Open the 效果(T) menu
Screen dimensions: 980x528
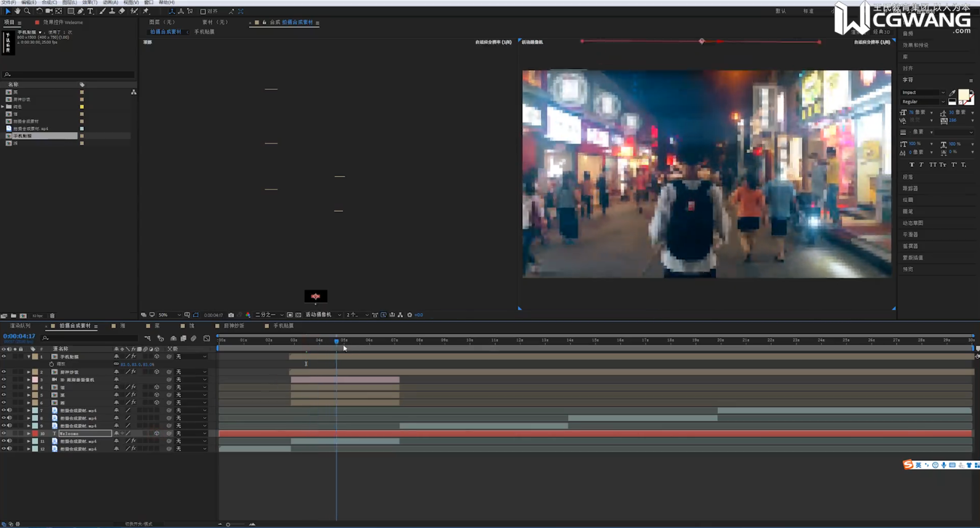(x=90, y=2)
